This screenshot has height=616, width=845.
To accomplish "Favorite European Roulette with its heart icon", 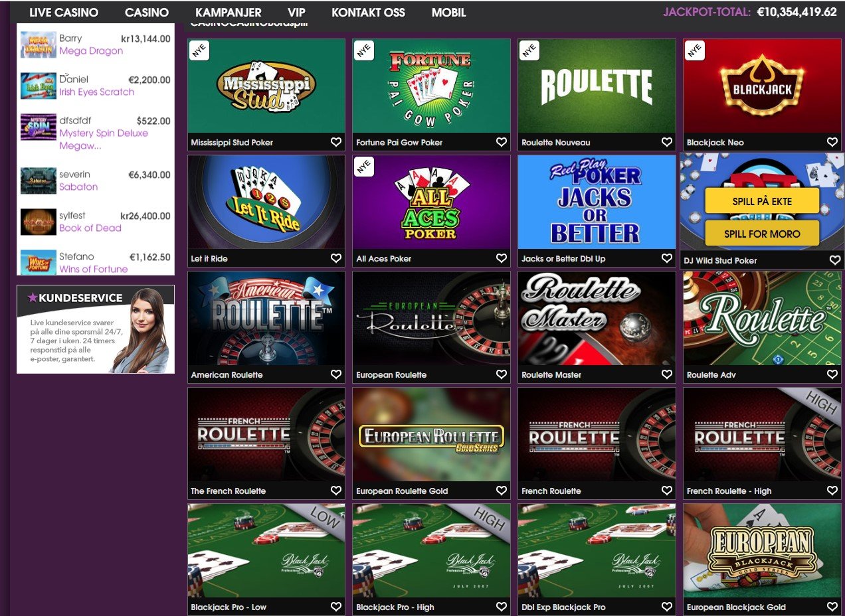I will 501,374.
